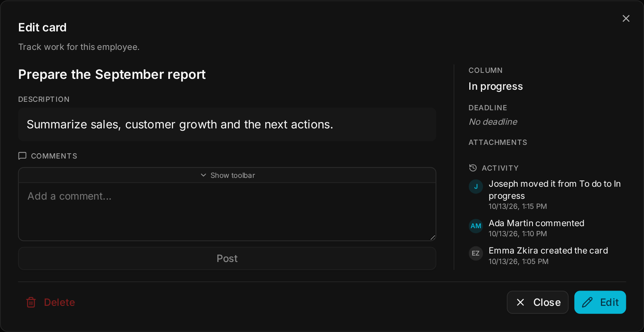644x332 pixels.
Task: Click the Emma Zkira created the card entry
Action: tap(548, 250)
